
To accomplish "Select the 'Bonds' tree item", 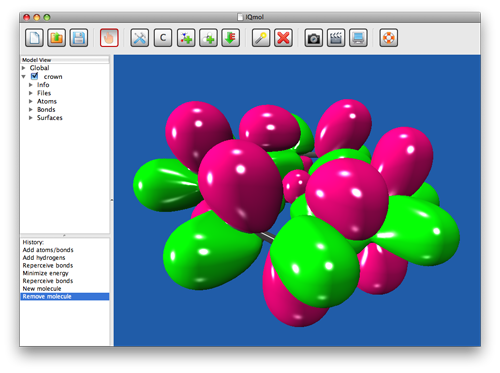I will tap(46, 109).
